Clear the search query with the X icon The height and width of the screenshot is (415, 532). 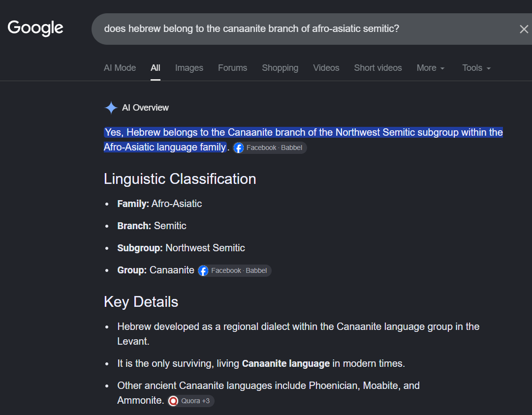pos(524,29)
